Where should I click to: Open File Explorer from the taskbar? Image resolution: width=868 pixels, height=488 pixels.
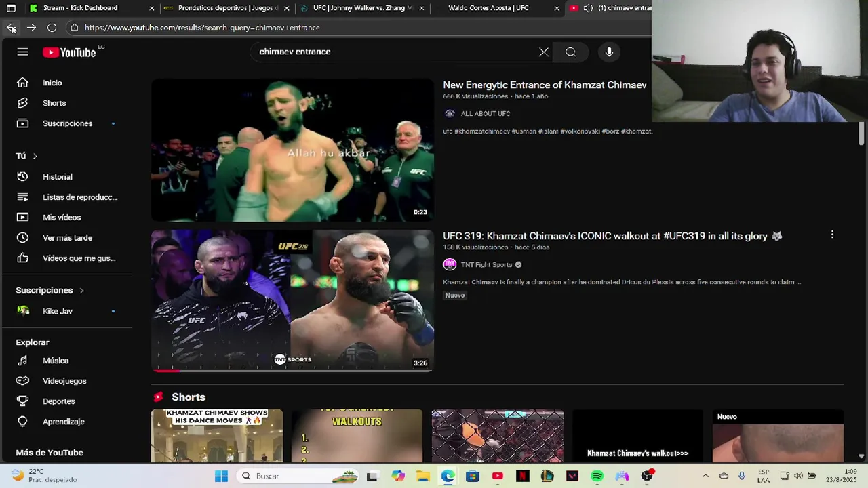click(423, 476)
